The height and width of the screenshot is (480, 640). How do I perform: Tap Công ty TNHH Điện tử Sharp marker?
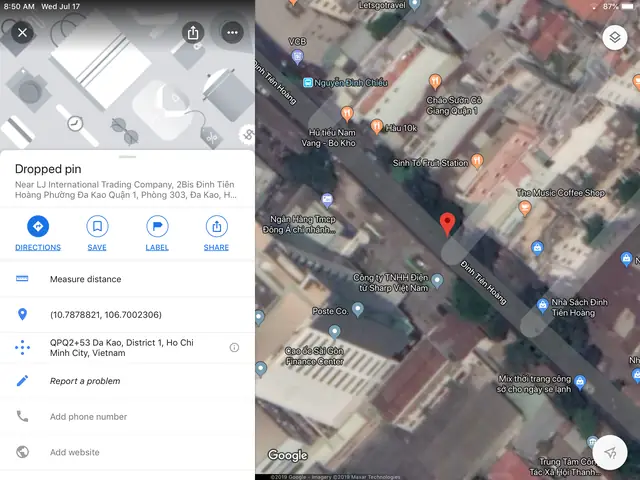tap(437, 280)
